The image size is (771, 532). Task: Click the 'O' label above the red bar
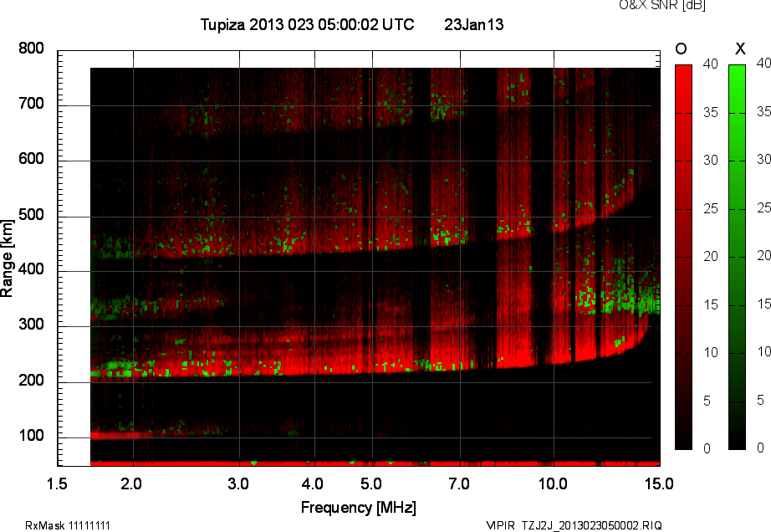pos(681,49)
